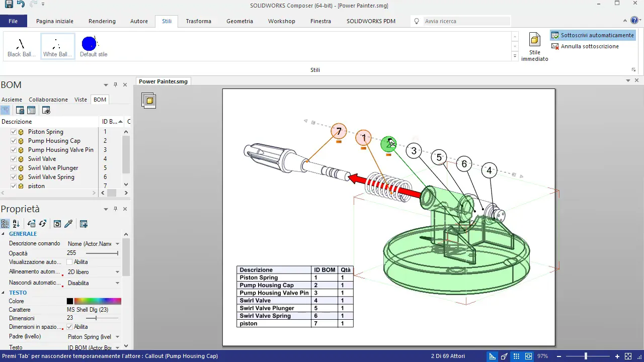This screenshot has height=362, width=644.
Task: Uncheck the Pump Housing Cap checkbox
Action: (x=14, y=141)
